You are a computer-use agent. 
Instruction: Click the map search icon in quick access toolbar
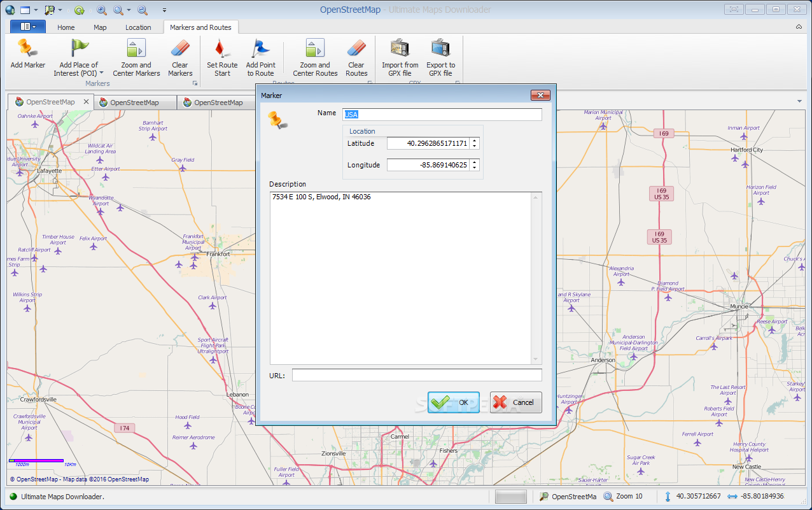[x=49, y=10]
